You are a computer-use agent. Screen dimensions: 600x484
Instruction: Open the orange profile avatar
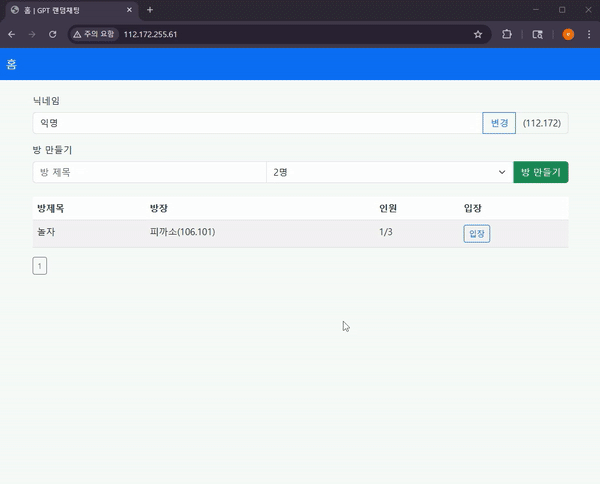[x=568, y=34]
